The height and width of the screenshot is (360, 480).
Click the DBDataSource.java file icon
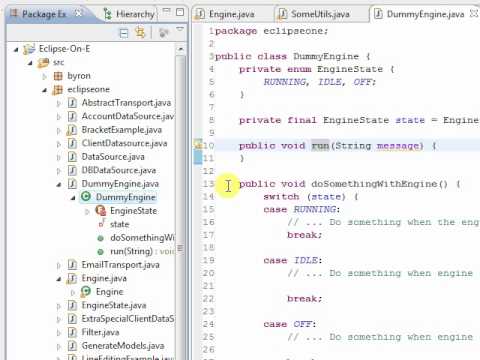pyautogui.click(x=72, y=171)
